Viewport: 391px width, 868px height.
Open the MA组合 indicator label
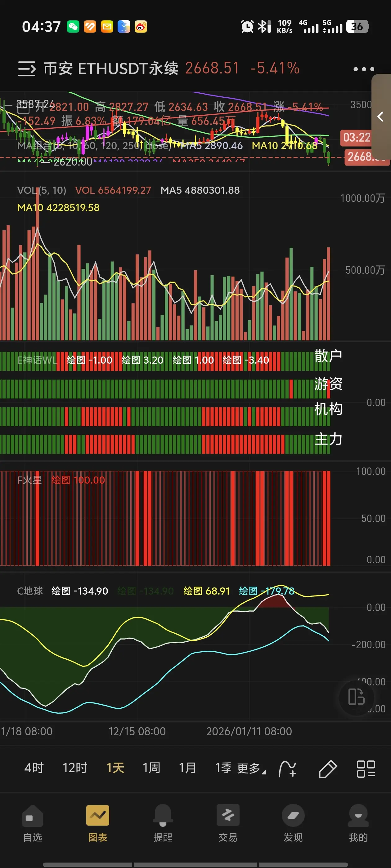point(94,146)
